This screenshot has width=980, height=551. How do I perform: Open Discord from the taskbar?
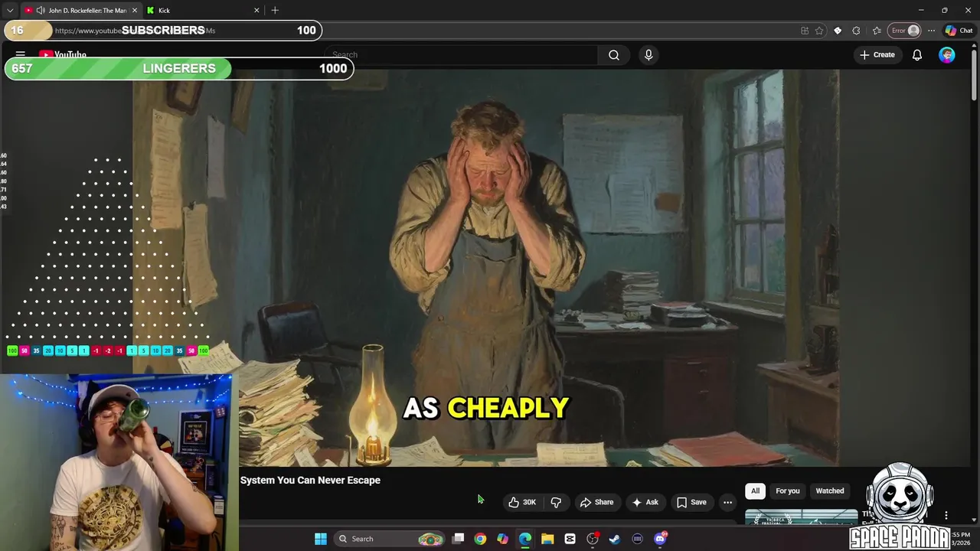[x=660, y=539]
